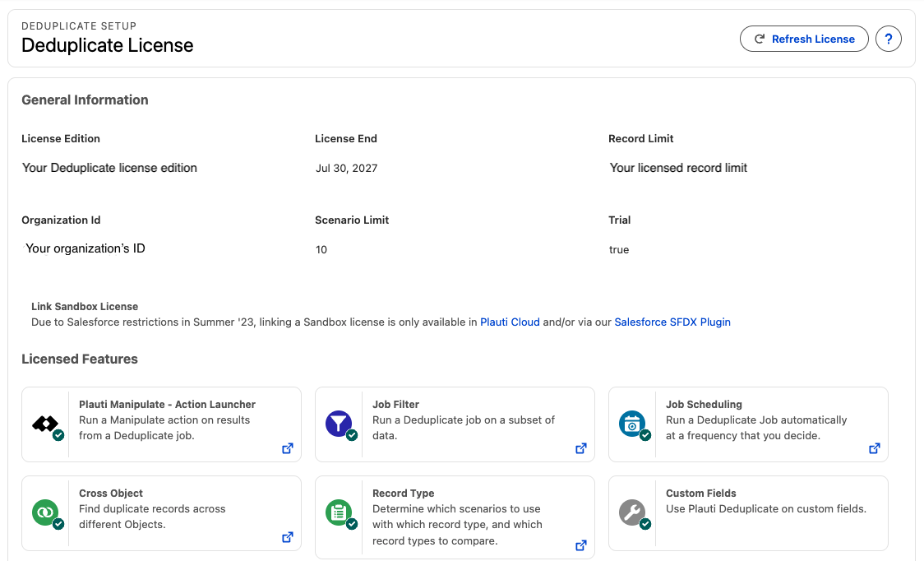Click the License End date value
This screenshot has height=561, width=924.
[347, 168]
